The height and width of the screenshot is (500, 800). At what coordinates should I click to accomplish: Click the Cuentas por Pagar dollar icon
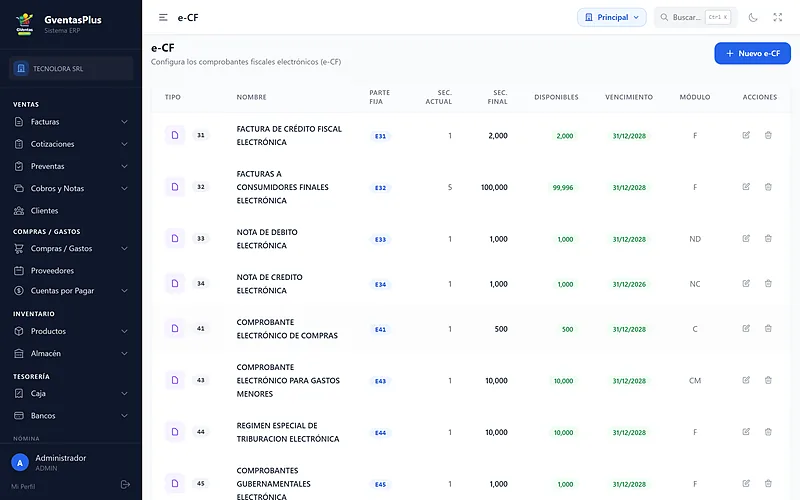[19, 291]
